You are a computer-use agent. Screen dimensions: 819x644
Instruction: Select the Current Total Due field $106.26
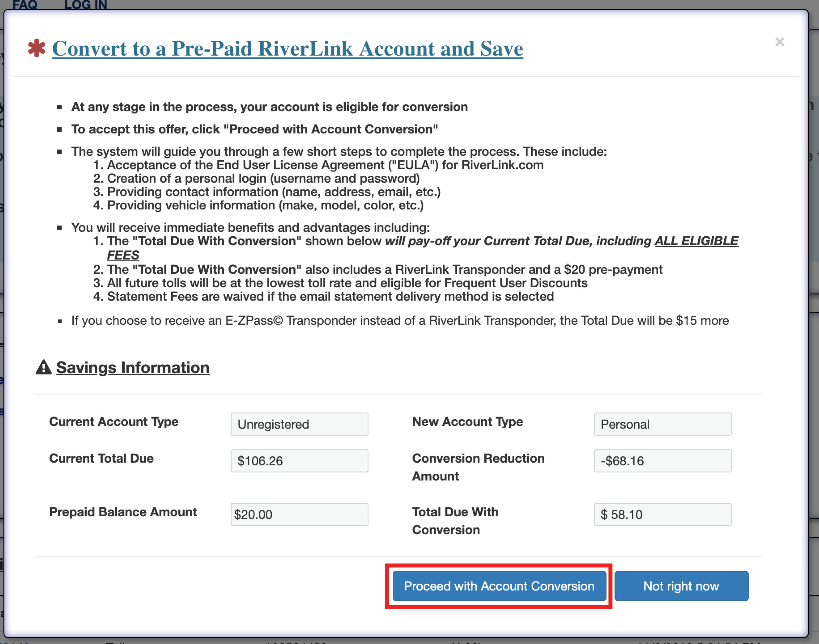click(x=299, y=461)
